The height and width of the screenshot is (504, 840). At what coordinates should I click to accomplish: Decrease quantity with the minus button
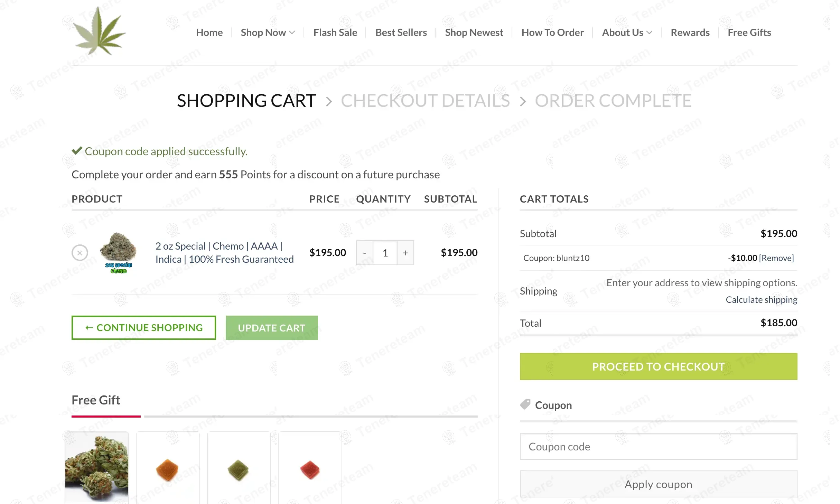(364, 253)
